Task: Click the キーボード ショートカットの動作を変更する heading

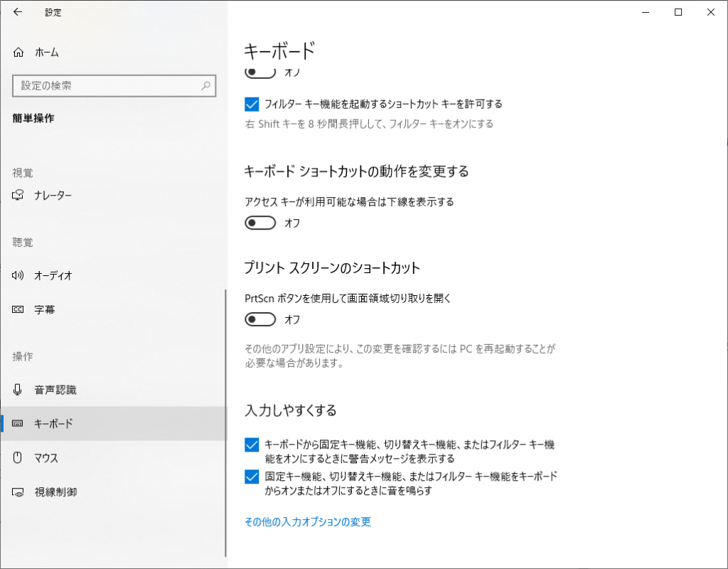Action: pos(357,171)
